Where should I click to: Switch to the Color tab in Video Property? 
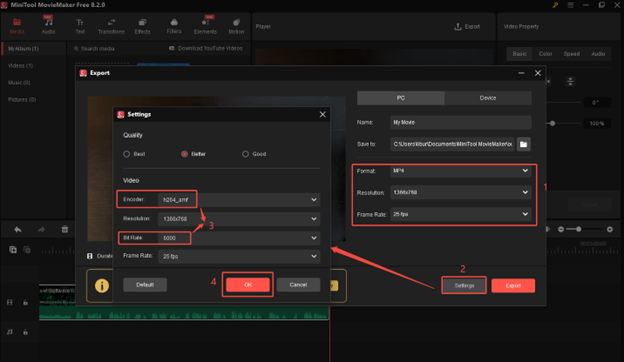pos(545,54)
